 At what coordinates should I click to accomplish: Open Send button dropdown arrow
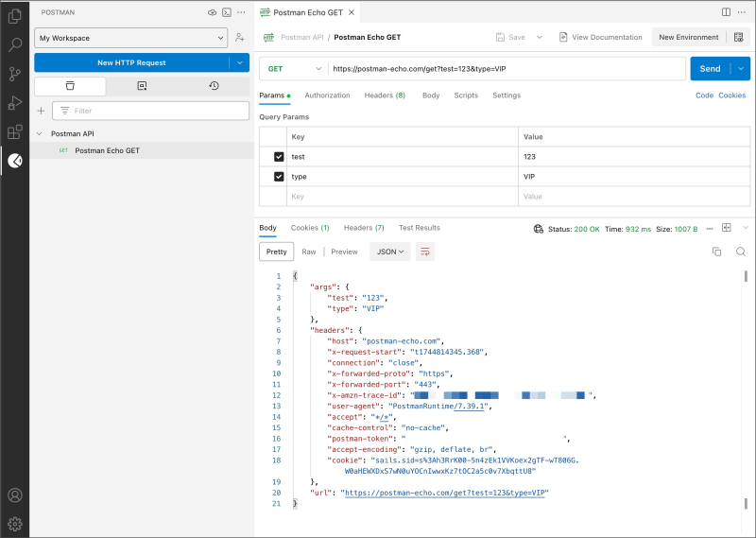tap(741, 69)
